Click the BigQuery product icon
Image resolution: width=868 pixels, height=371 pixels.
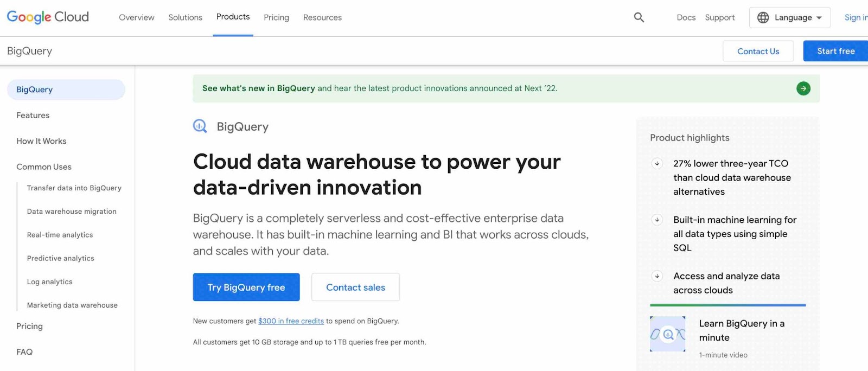click(200, 126)
